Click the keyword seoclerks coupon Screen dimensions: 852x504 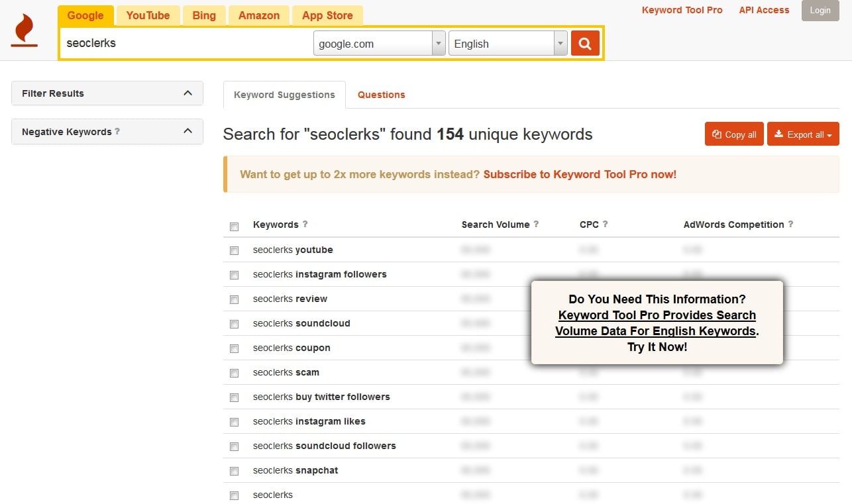coord(292,348)
